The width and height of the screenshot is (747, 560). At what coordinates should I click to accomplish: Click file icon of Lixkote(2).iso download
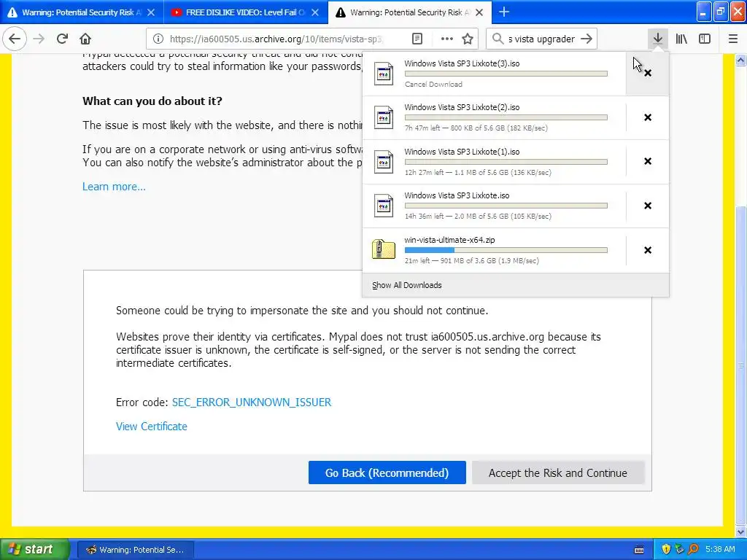click(384, 117)
